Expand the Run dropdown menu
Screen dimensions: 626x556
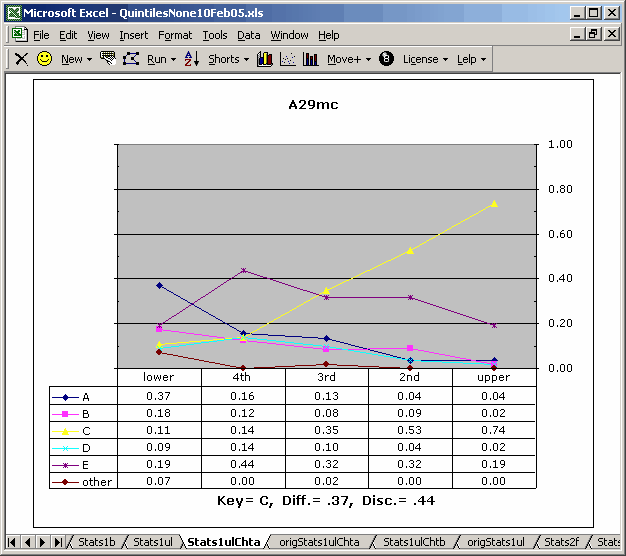pyautogui.click(x=161, y=59)
